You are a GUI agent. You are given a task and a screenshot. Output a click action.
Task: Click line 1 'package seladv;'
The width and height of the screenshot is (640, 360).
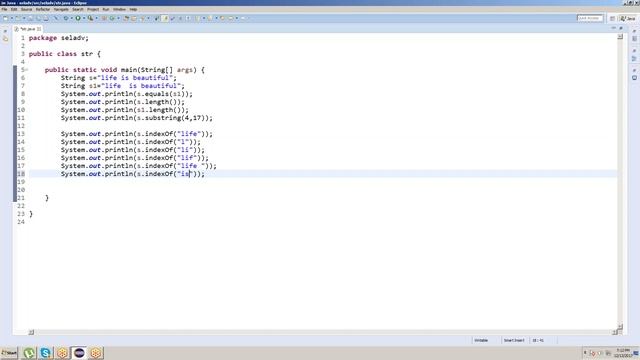[x=59, y=38]
